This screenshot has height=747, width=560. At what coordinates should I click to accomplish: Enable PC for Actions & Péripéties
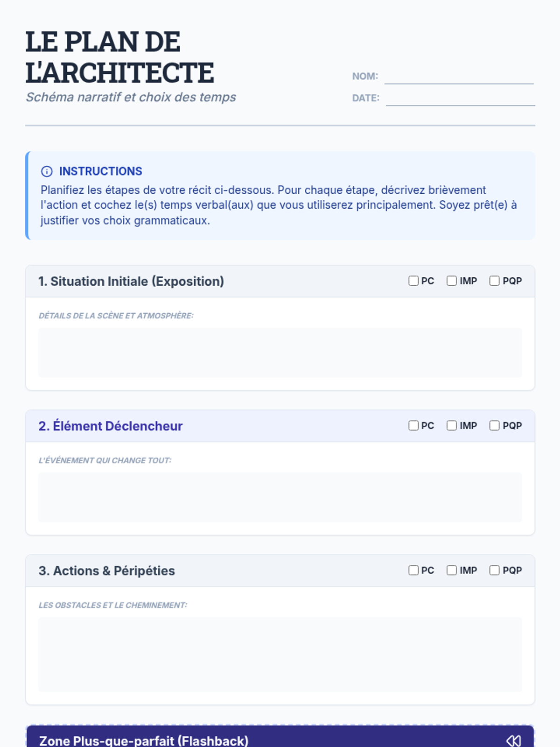(x=413, y=570)
